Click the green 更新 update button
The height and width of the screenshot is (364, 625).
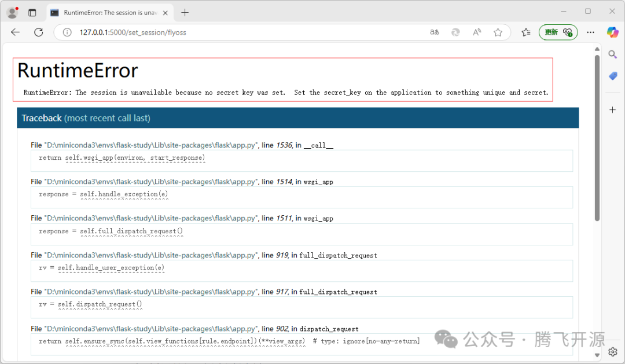tap(558, 32)
